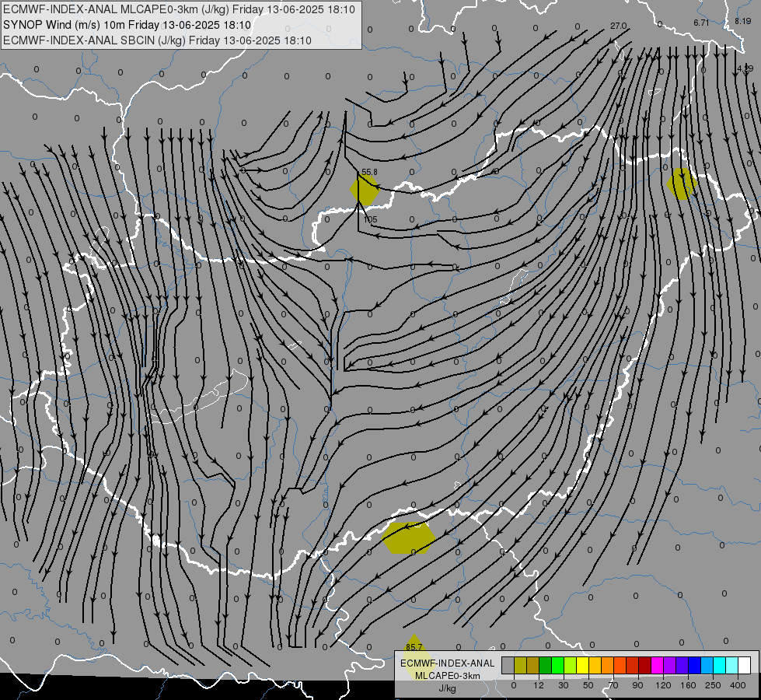Click the 'ECMWF-INDEX-ANAL MLCAPE0-3km' title line
Screen dimensions: 761x700
[x=179, y=9]
